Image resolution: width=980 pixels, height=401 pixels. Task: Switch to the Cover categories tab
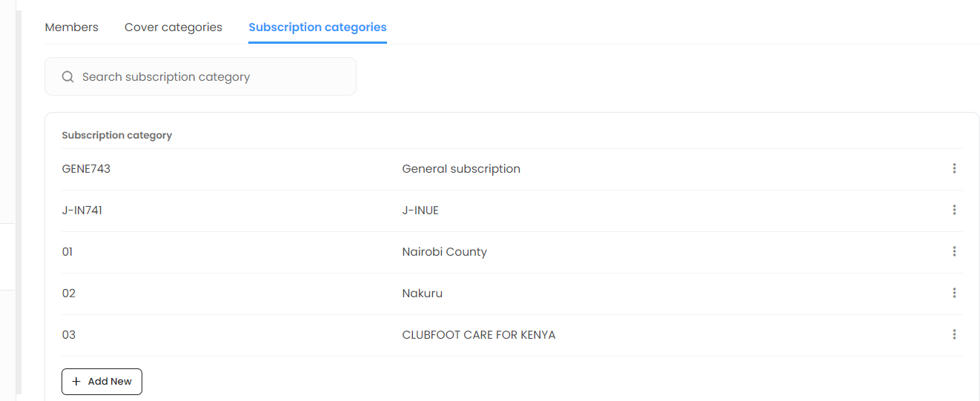pos(173,27)
